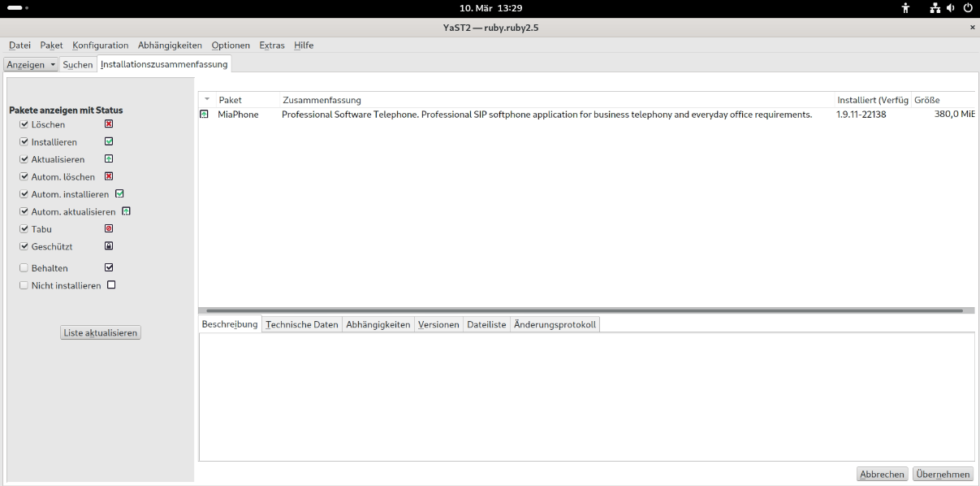Viewport: 980px width, 486px height.
Task: Click the volume icon in top bar
Action: coord(951,8)
